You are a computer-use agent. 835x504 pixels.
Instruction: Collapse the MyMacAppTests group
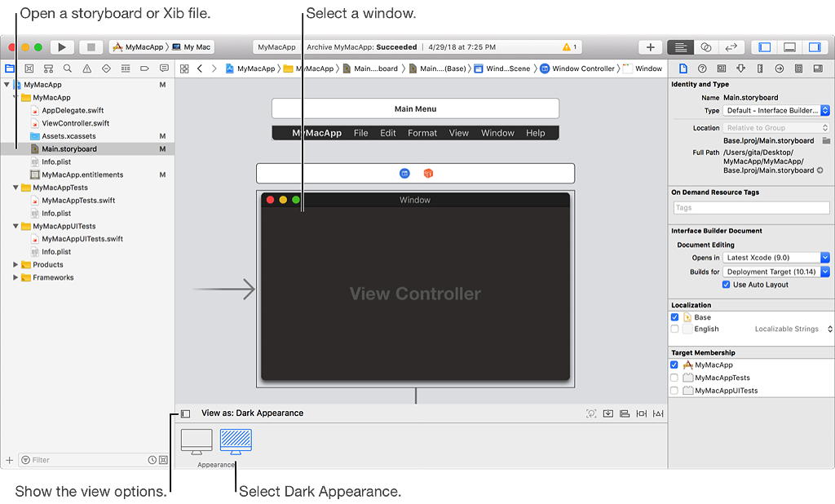click(x=15, y=188)
